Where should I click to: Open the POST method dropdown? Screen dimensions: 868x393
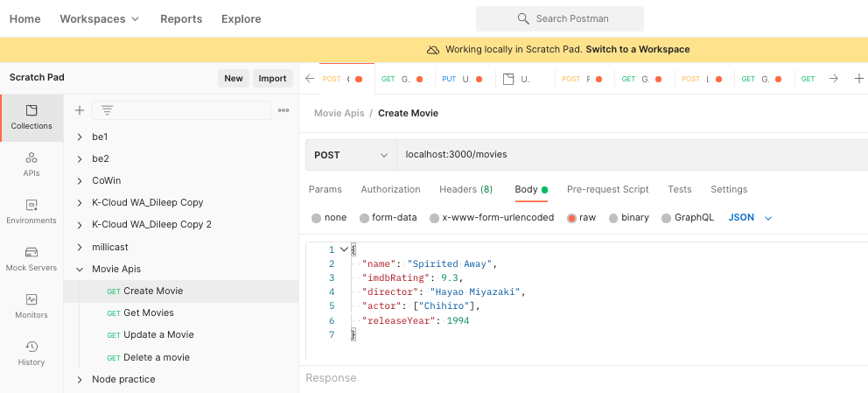[350, 155]
